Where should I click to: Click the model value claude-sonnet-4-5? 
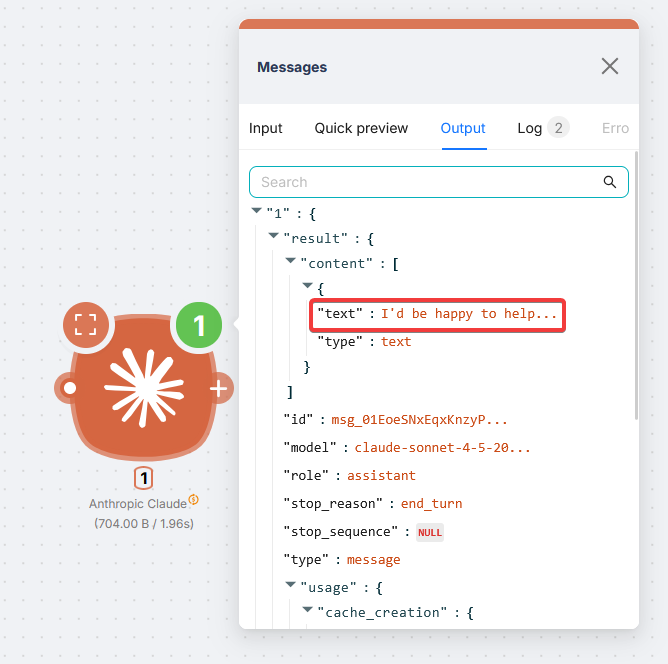(442, 448)
